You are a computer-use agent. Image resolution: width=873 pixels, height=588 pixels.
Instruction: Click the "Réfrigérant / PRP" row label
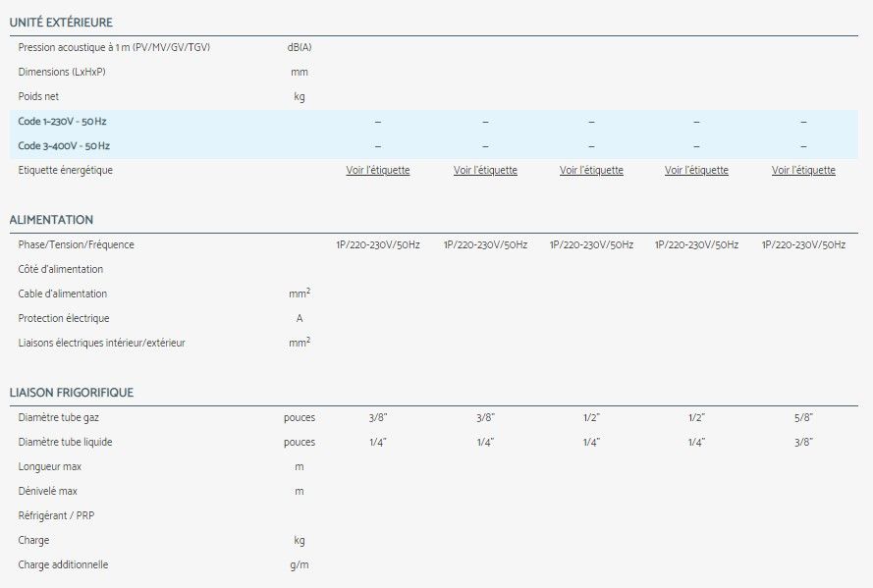(56, 515)
